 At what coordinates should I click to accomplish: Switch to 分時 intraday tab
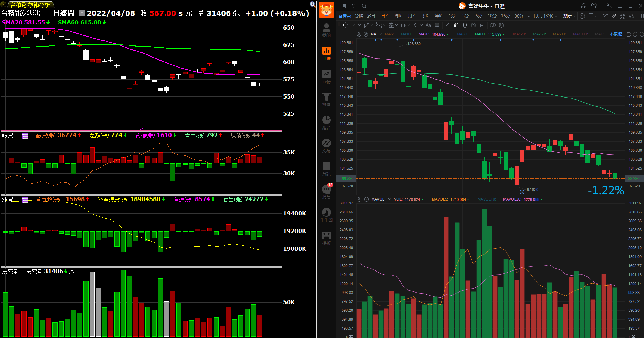[x=359, y=16]
